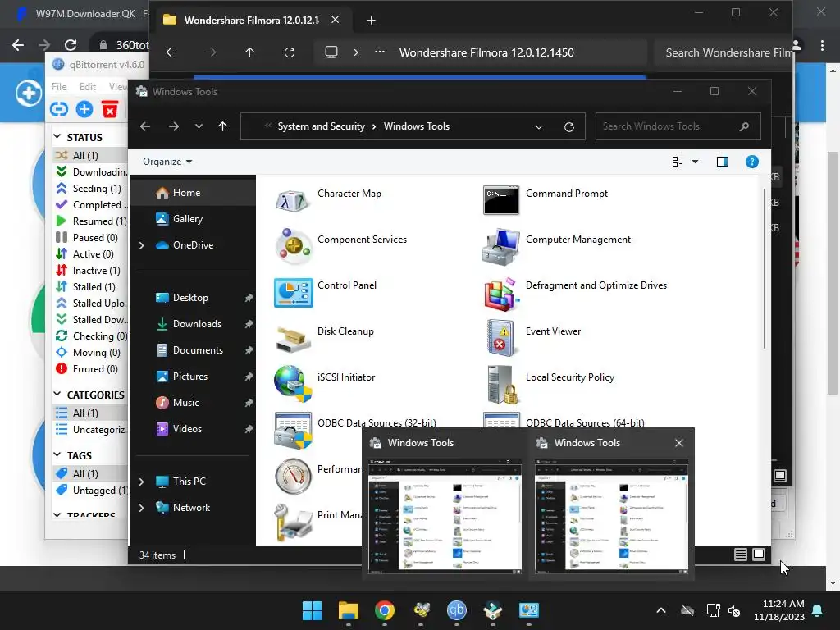
Task: Select Gallery in the navigation pane
Action: pyautogui.click(x=192, y=218)
